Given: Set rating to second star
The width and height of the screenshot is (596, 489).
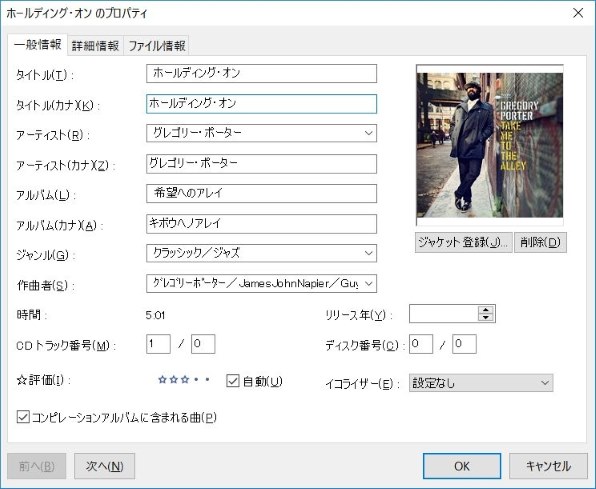Looking at the screenshot, I should coord(174,379).
